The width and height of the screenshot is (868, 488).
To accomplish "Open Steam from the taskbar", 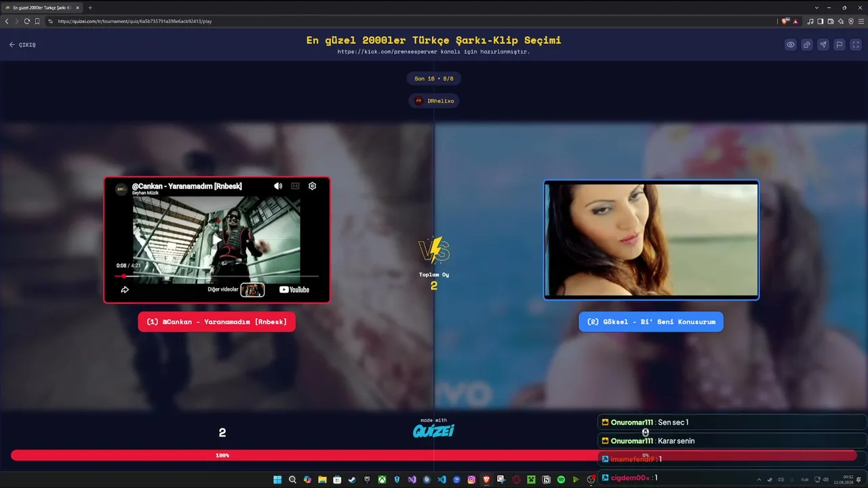I will 352,480.
